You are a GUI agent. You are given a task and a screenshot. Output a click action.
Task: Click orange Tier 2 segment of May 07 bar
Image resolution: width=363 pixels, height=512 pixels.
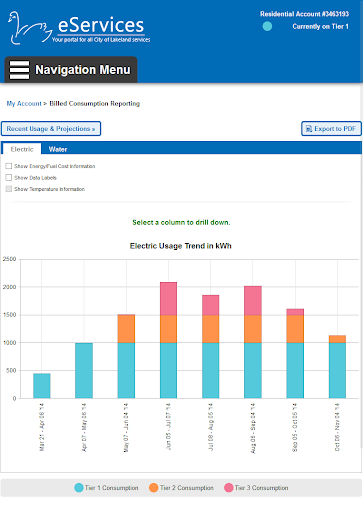126,329
